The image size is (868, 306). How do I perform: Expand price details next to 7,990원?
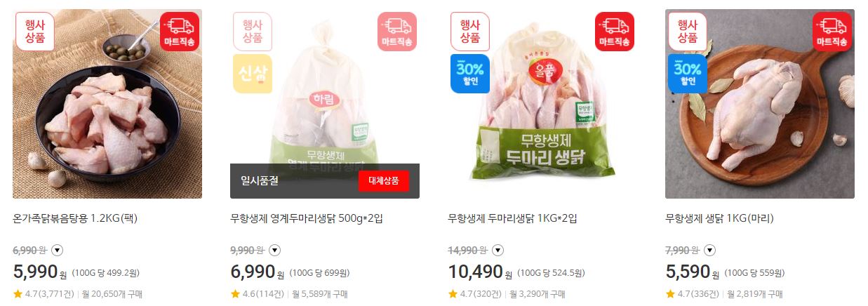(710, 250)
